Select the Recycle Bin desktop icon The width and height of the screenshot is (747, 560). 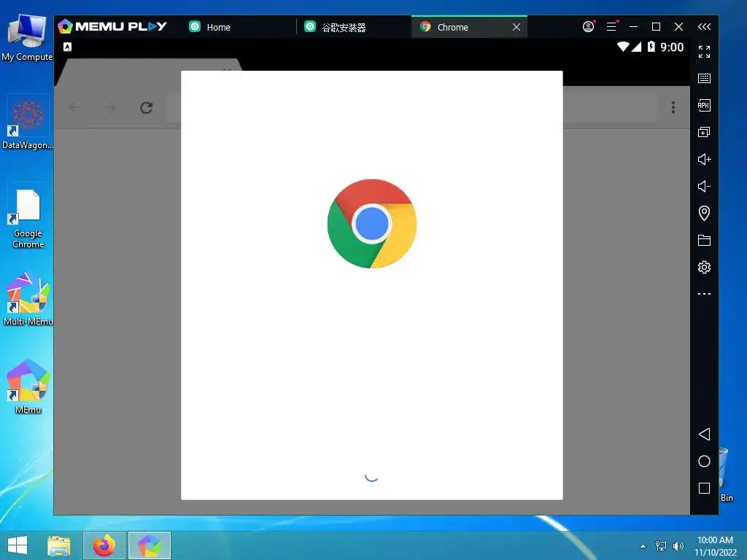coord(726,475)
